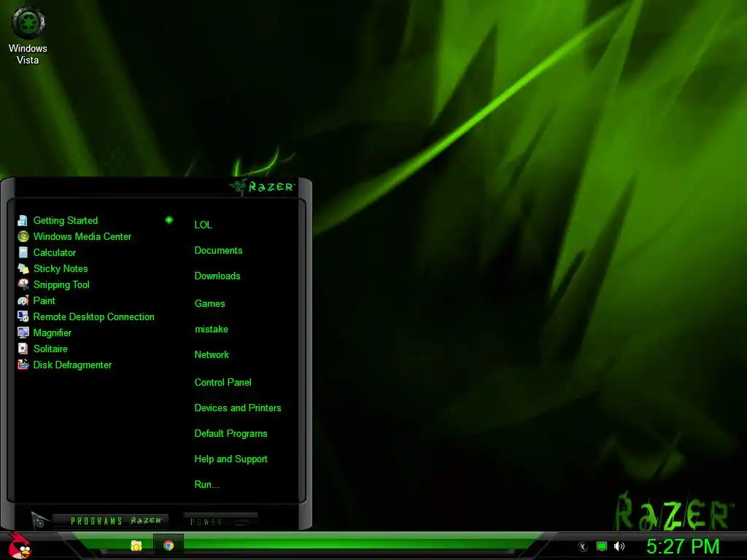The height and width of the screenshot is (560, 747).
Task: Click the Power button in start menu
Action: (x=220, y=521)
